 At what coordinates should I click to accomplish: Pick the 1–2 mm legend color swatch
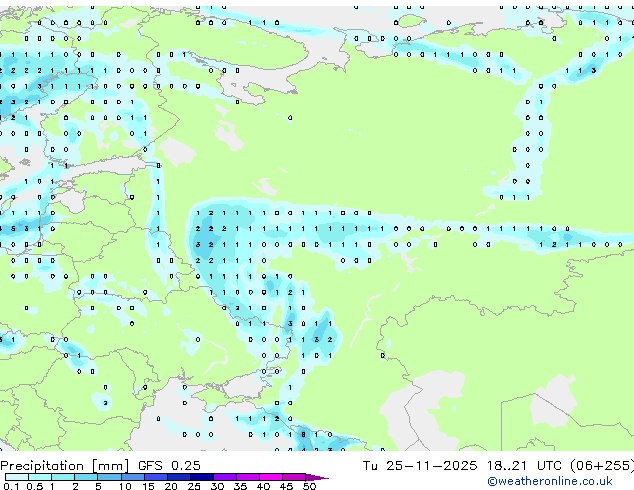click(x=63, y=477)
